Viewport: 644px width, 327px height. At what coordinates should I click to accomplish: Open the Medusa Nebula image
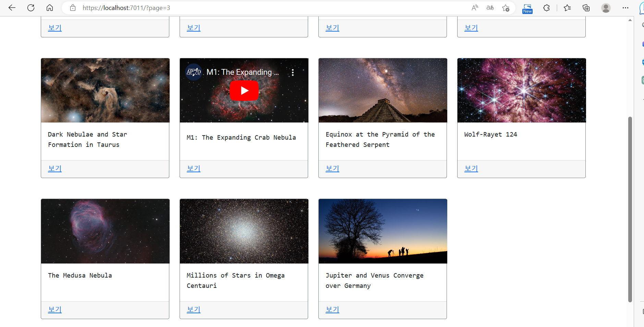click(x=105, y=231)
